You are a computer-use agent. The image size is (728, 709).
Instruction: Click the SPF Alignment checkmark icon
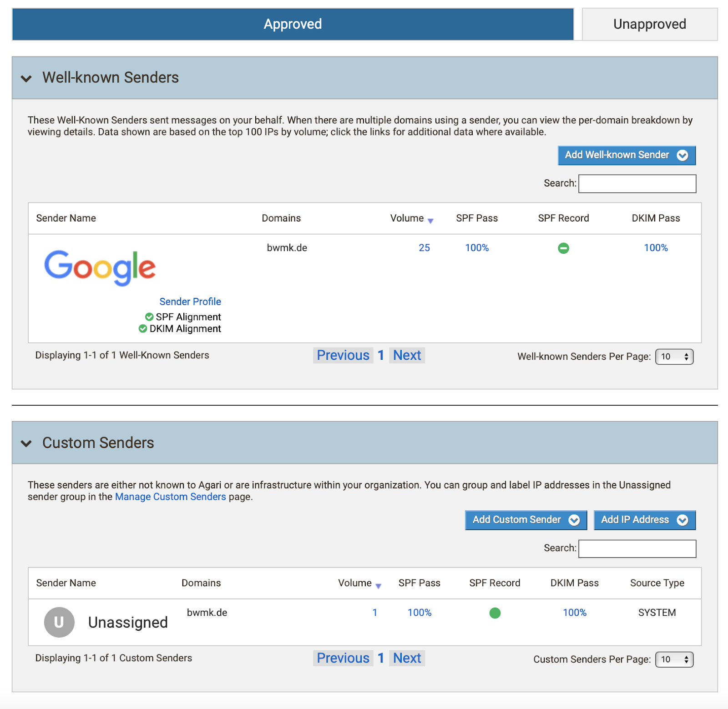click(149, 317)
